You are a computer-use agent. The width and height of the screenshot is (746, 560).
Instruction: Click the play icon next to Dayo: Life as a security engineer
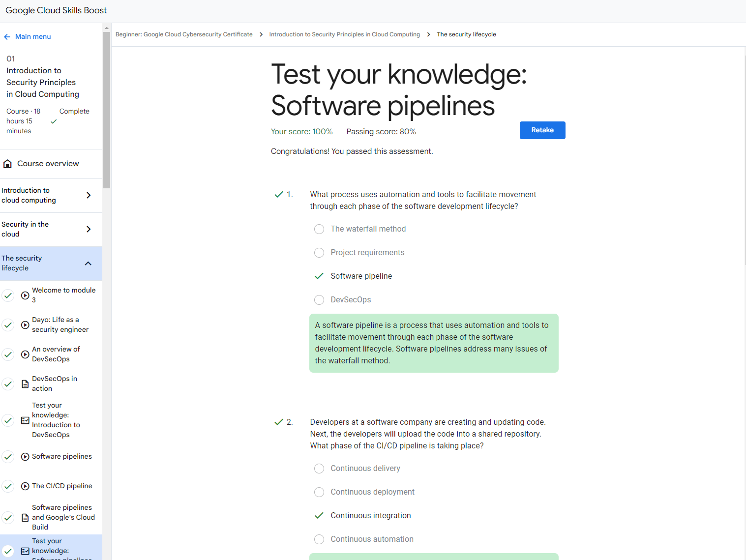[x=25, y=325]
